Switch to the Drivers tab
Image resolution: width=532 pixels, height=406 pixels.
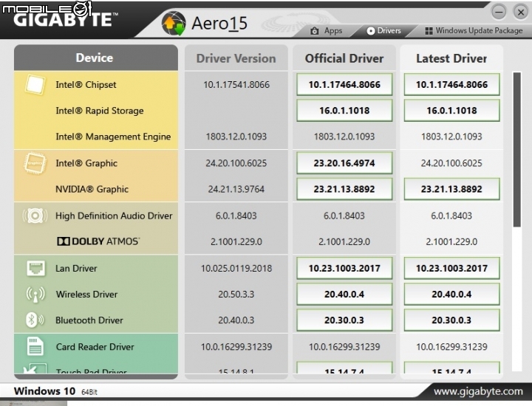click(x=383, y=31)
